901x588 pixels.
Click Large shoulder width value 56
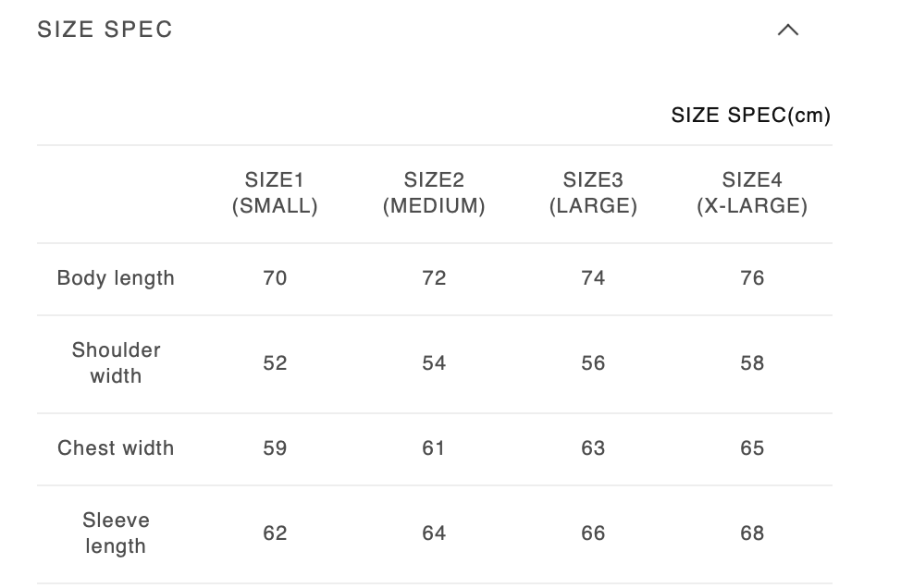[x=593, y=363]
